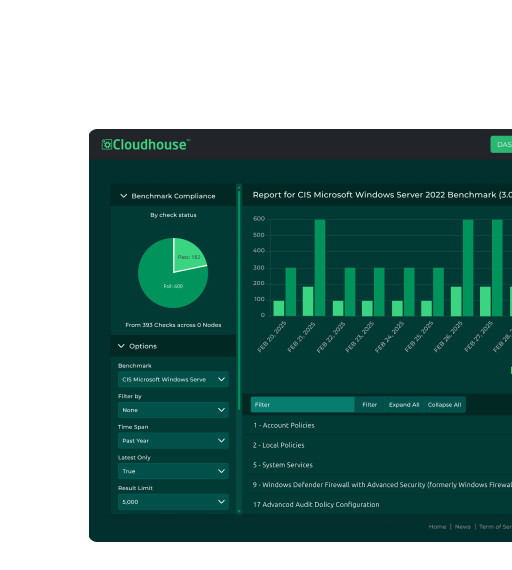Open the Result Limit dropdown
This screenshot has width=512, height=570.
coord(173,502)
